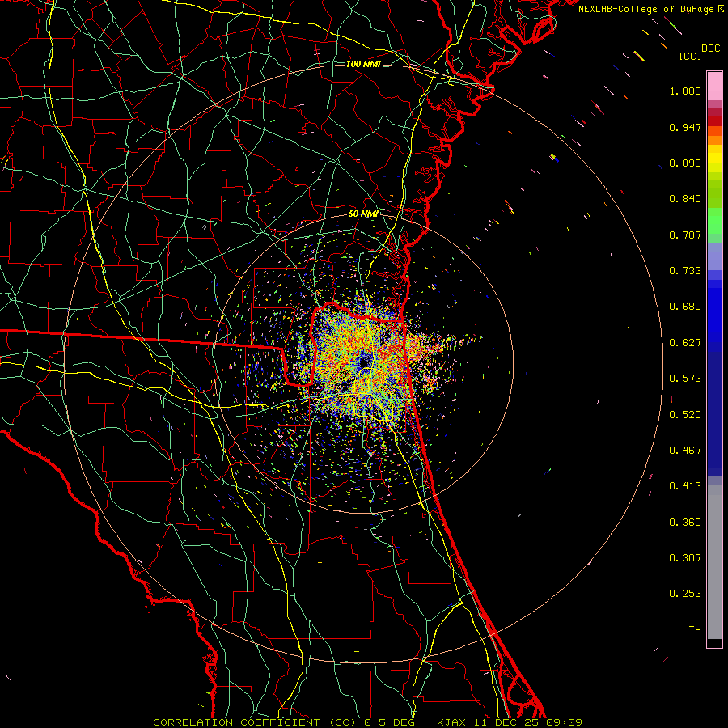Select the 0.947 scale value
The width and height of the screenshot is (728, 728).
click(685, 127)
